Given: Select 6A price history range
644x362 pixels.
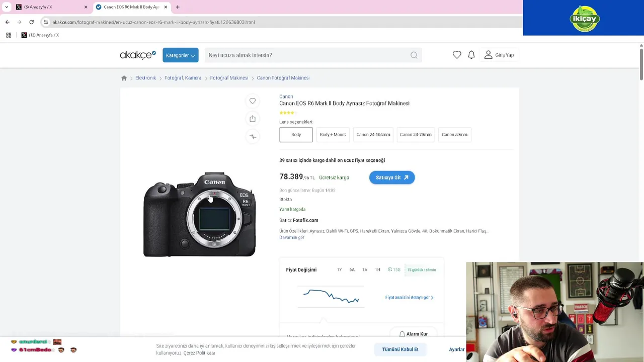Looking at the screenshot, I should [x=352, y=270].
